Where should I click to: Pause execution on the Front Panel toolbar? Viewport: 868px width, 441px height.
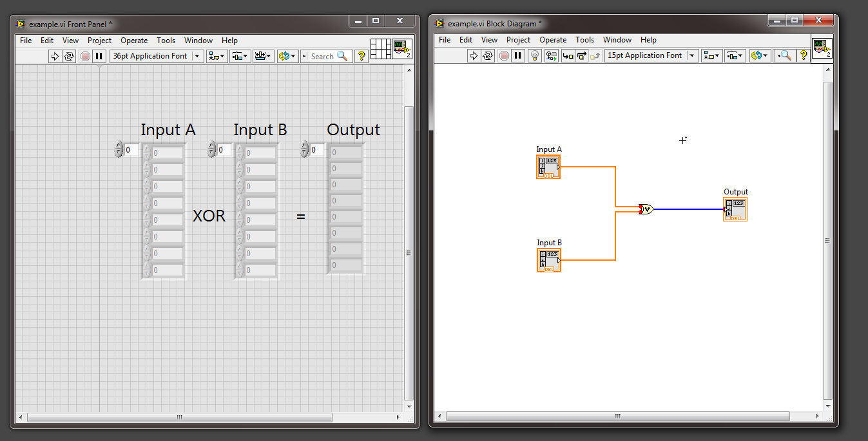[x=99, y=56]
